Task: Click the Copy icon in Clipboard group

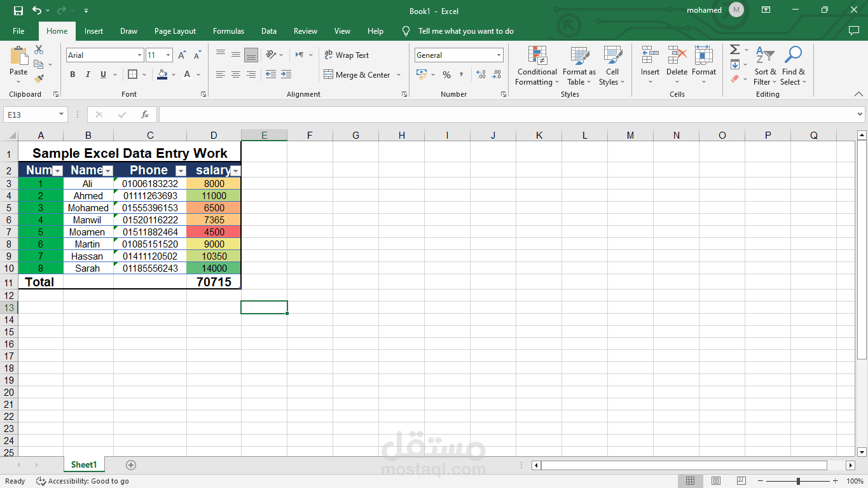Action: click(x=38, y=64)
